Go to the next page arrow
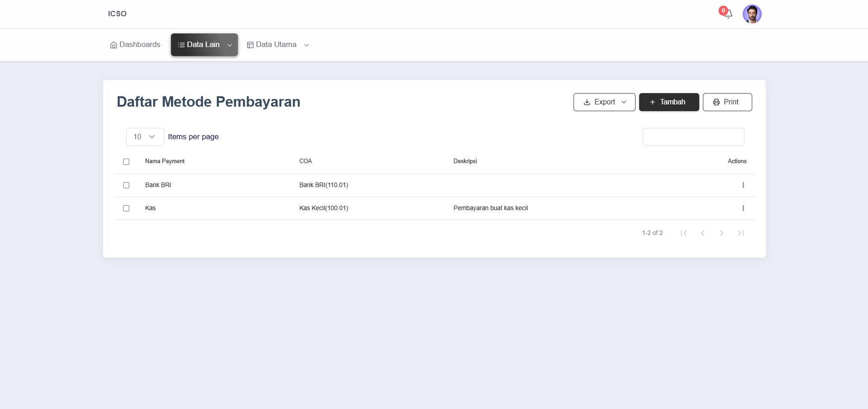Screen dimensions: 868x409 pyautogui.click(x=721, y=233)
